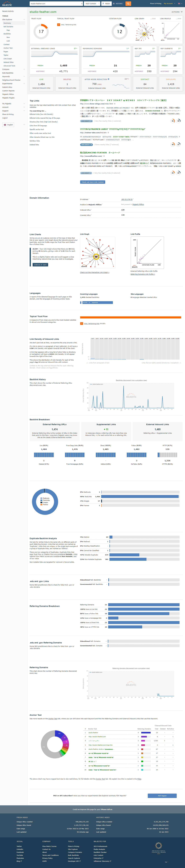This screenshot has width=185, height=868.
Task: Open Recent Activity in the sidebar
Action: click(8, 11)
